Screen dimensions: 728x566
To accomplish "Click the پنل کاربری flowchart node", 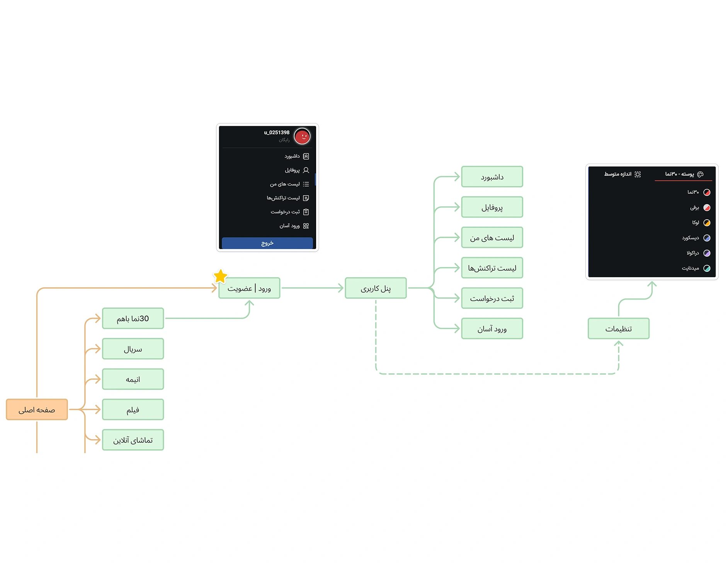I will click(376, 288).
